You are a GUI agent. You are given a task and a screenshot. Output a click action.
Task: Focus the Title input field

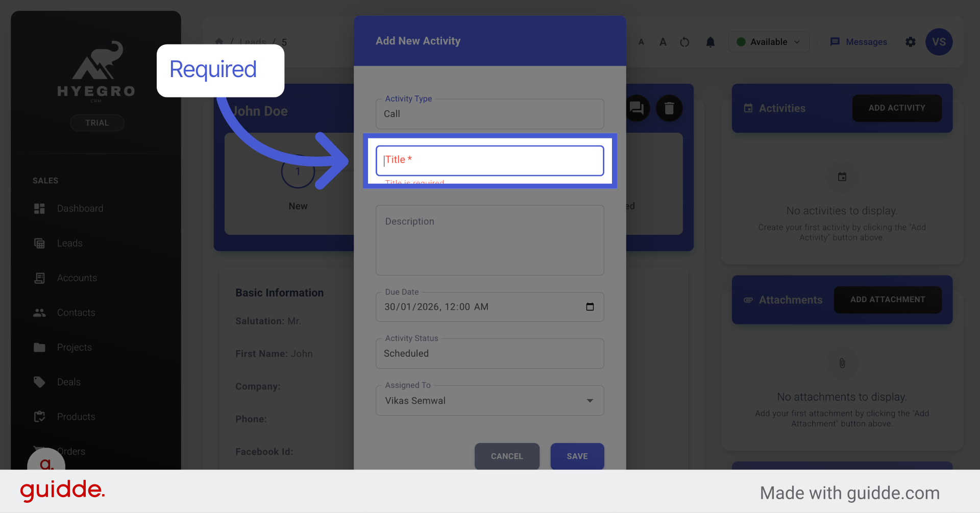point(489,160)
